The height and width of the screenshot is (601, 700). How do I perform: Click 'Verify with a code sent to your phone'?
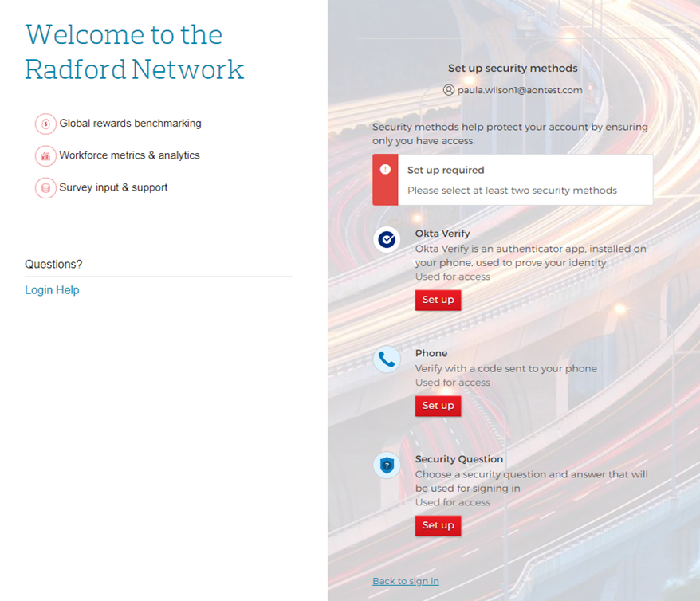click(x=505, y=368)
